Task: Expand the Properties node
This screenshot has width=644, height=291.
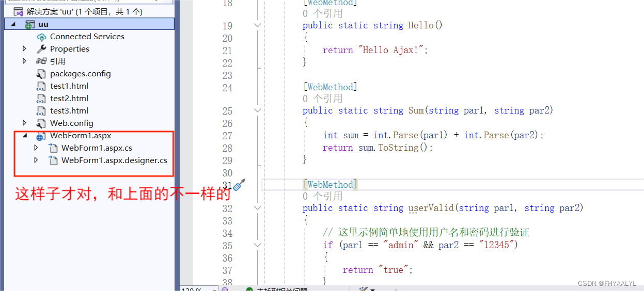Action: tap(24, 49)
